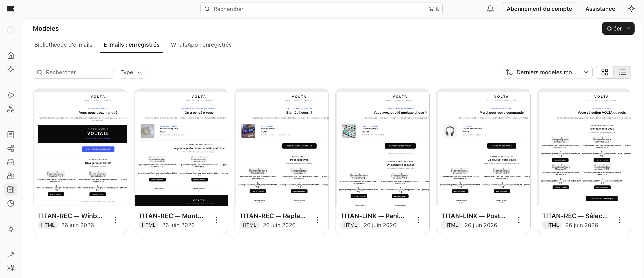Click the Modèles page heading
644x278 pixels.
(x=46, y=28)
